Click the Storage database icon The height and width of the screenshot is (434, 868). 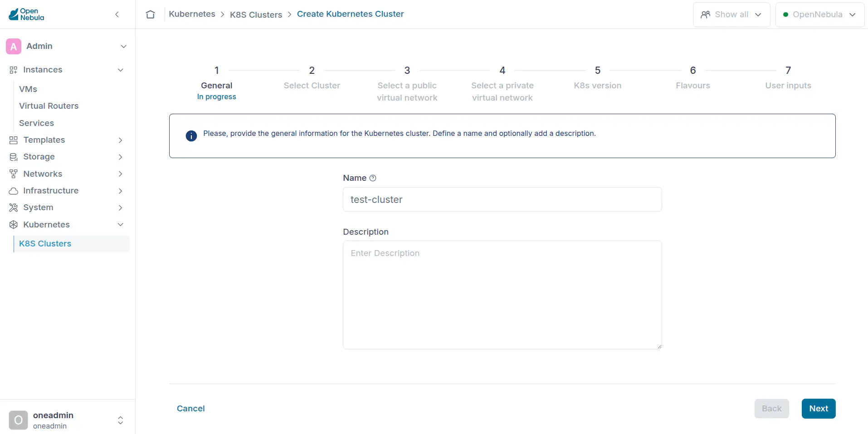[x=14, y=157]
